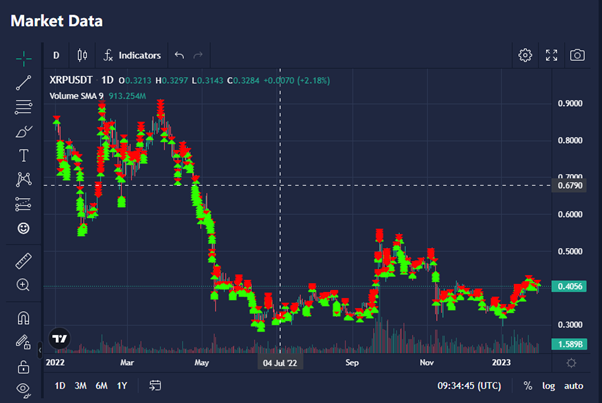Switch to the 3M date range

pyautogui.click(x=81, y=385)
